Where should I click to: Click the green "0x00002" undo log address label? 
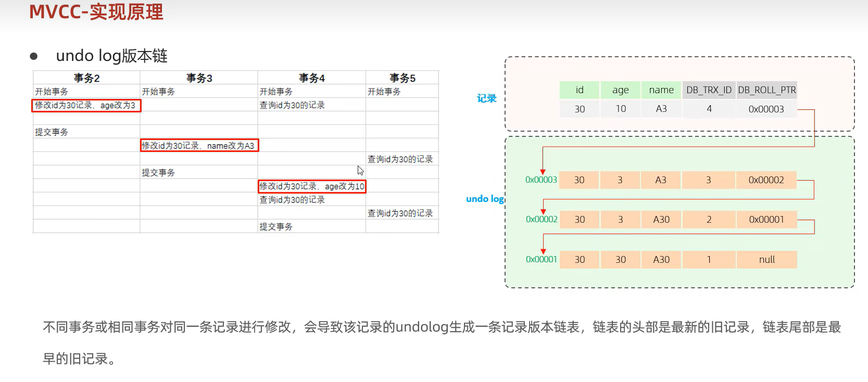coord(542,219)
